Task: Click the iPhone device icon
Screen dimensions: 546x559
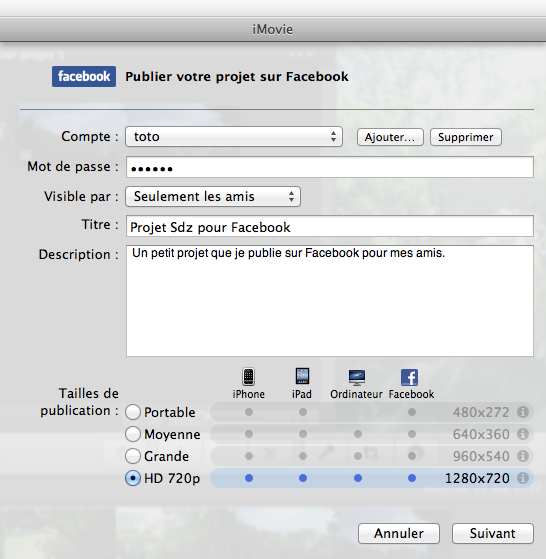Action: click(248, 377)
